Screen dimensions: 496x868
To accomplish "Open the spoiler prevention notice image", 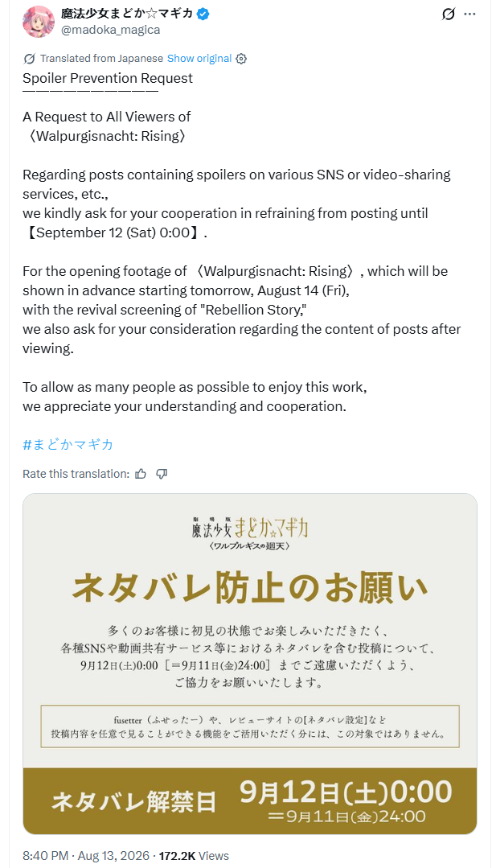I will (x=250, y=664).
